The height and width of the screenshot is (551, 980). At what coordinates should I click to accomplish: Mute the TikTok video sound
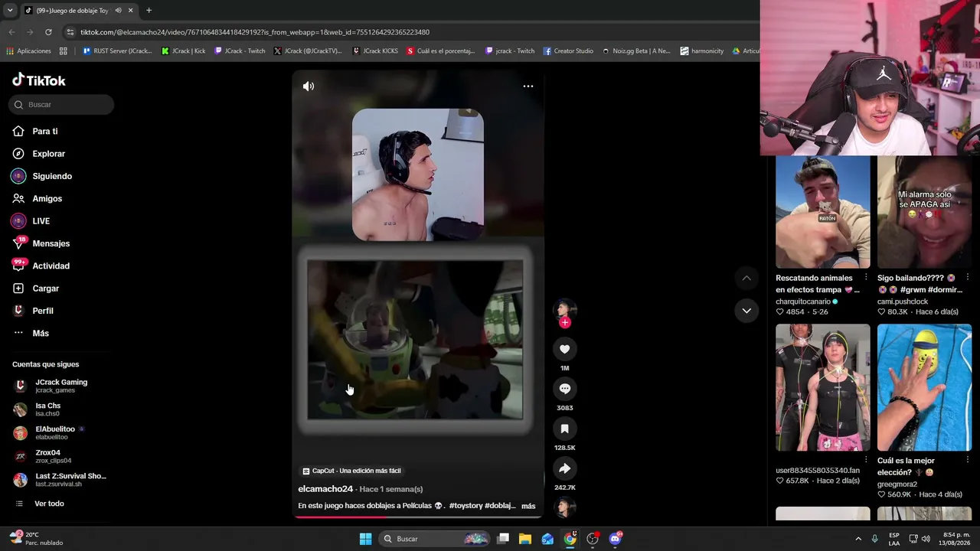click(x=309, y=86)
